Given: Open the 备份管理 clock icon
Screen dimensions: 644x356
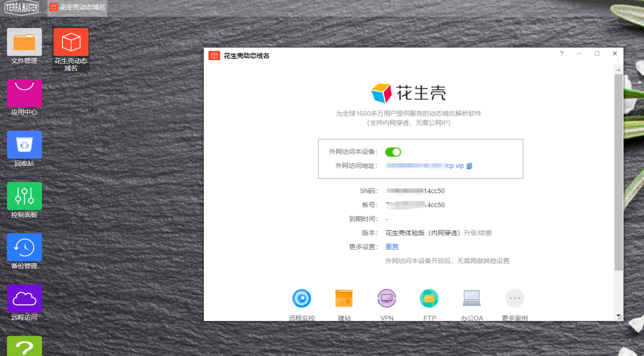Looking at the screenshot, I should (x=24, y=247).
